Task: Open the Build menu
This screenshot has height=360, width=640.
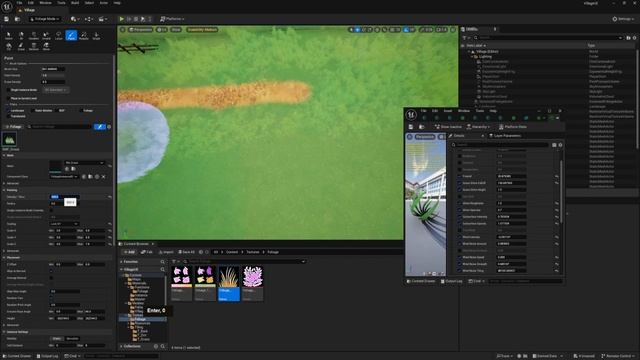Action: [75, 3]
